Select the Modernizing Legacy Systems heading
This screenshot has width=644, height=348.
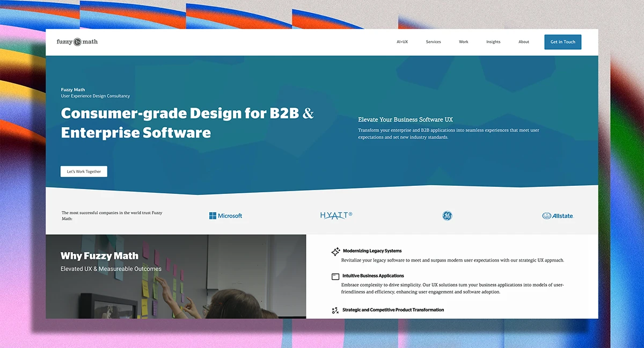pyautogui.click(x=372, y=251)
